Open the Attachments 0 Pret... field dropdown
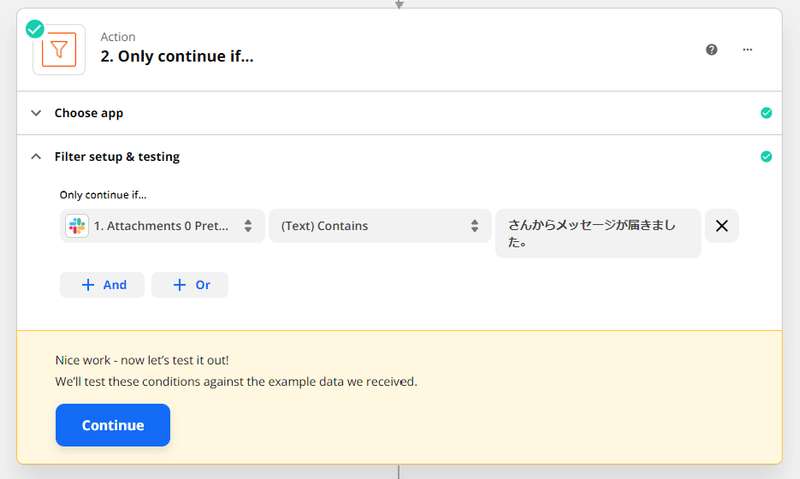Screen dimensions: 800x479 click(x=162, y=226)
